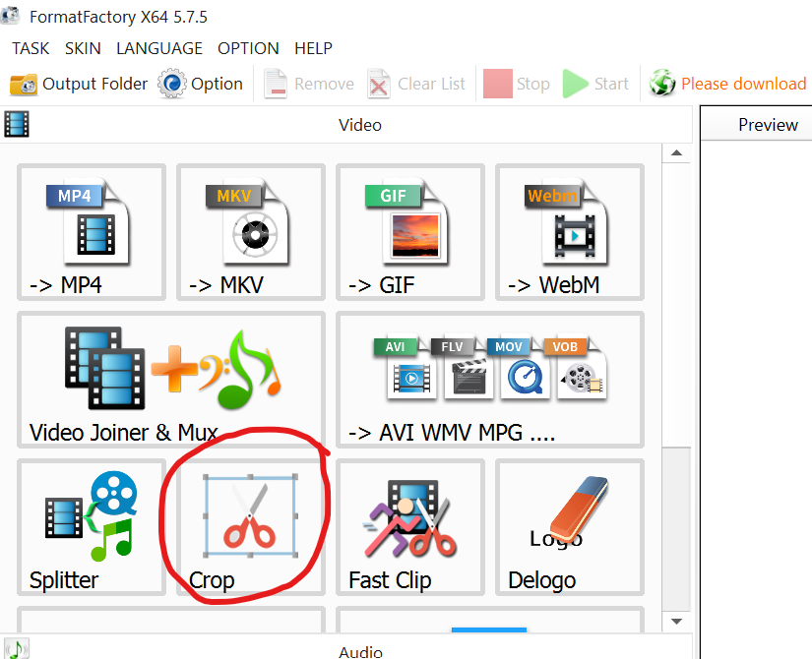
Task: Click the scroll up arrow of video list
Action: pos(676,152)
